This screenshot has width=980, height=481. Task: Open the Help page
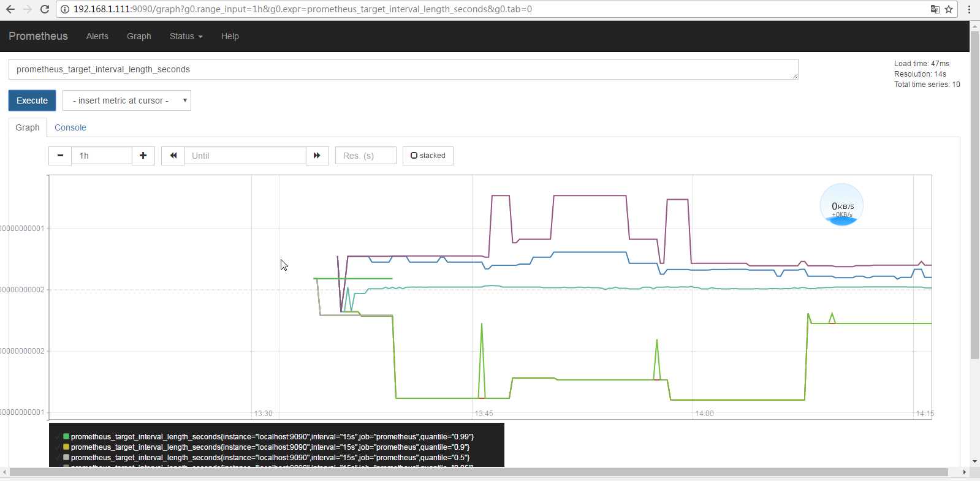tap(230, 36)
